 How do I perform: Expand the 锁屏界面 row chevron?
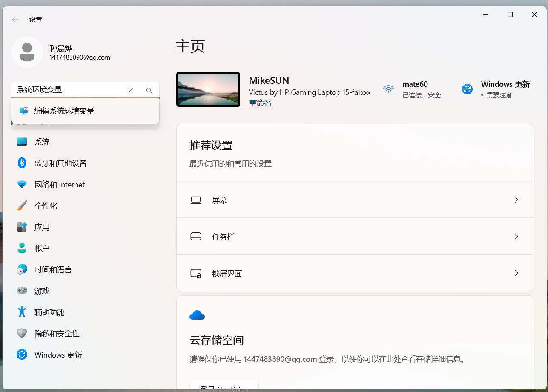[516, 273]
